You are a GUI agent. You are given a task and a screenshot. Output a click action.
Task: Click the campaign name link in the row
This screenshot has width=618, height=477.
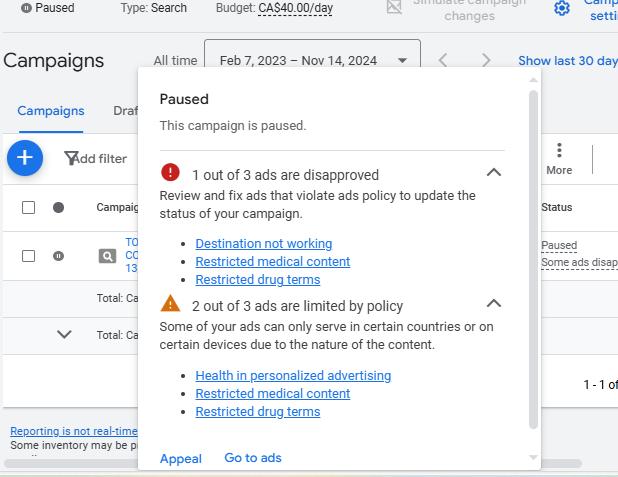(132, 255)
